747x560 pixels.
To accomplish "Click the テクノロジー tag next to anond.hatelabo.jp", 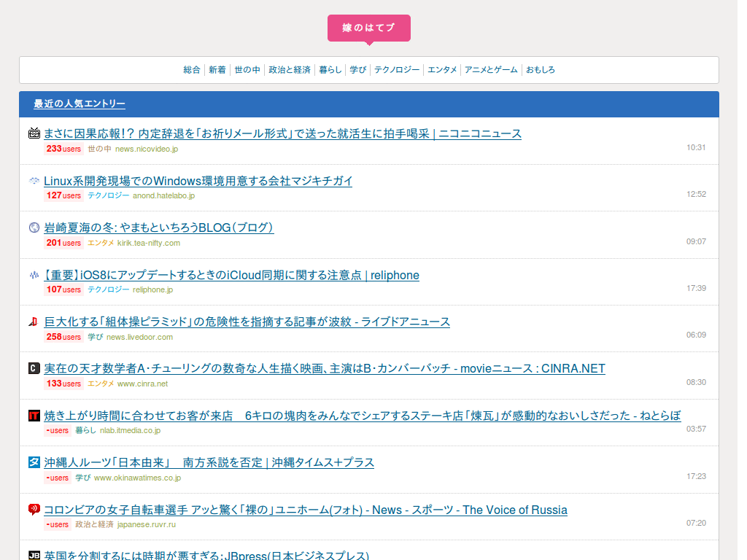I will pos(108,195).
